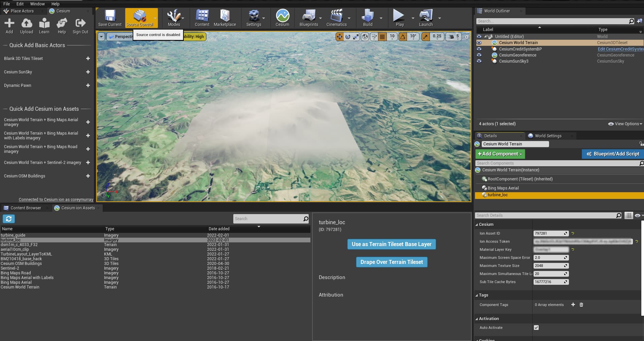Screen dimensions: 644x341
Task: Click the Maximum Screen Space Error field
Action: point(549,258)
